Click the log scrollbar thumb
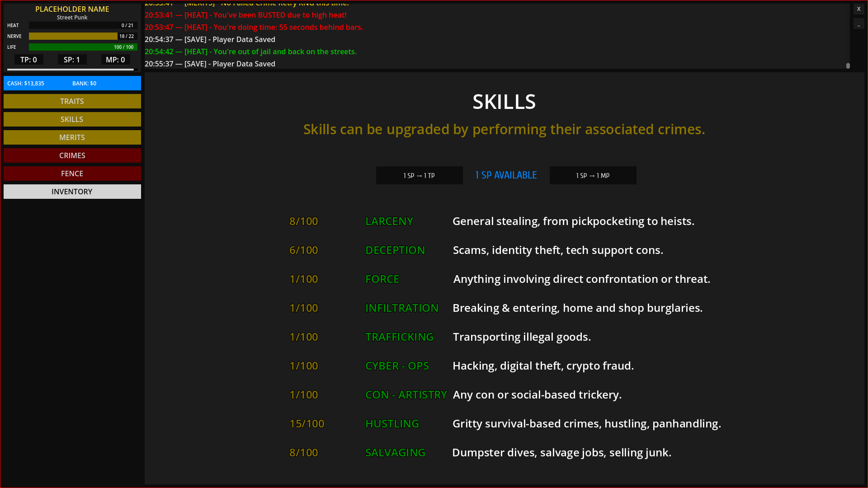Viewport: 868px width, 488px height. point(848,66)
